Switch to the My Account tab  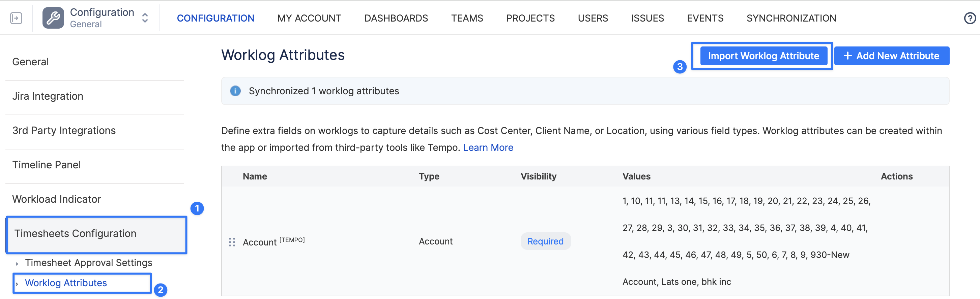(309, 18)
